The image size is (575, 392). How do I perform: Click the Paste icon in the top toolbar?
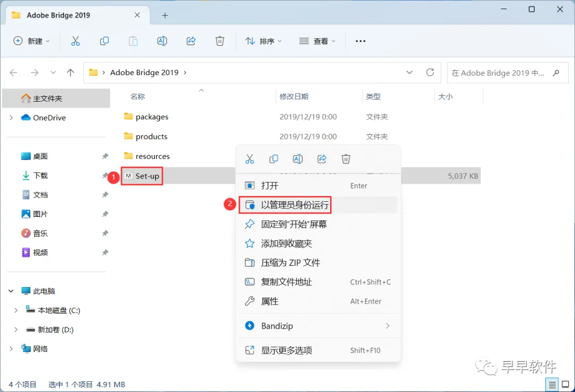(x=133, y=41)
